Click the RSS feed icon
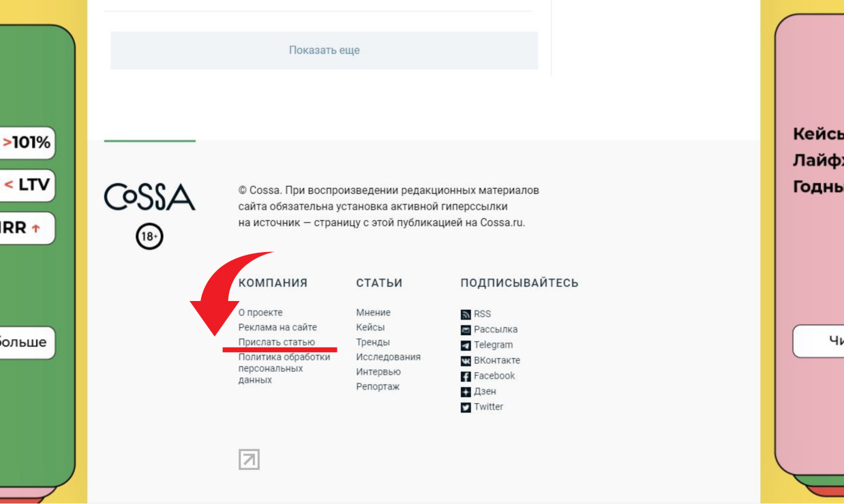 [x=466, y=315]
